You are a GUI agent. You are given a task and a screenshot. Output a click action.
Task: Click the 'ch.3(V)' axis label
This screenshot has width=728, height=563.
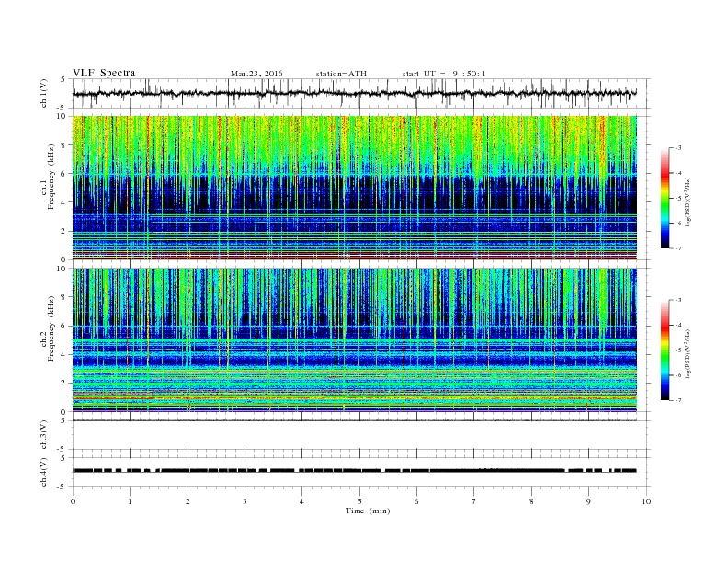(44, 435)
